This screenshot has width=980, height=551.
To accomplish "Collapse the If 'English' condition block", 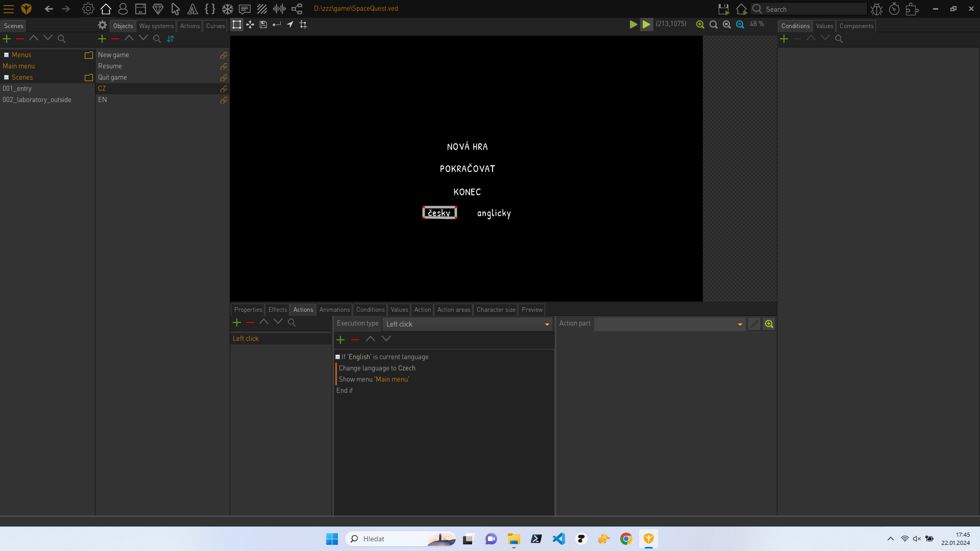I will [x=337, y=357].
